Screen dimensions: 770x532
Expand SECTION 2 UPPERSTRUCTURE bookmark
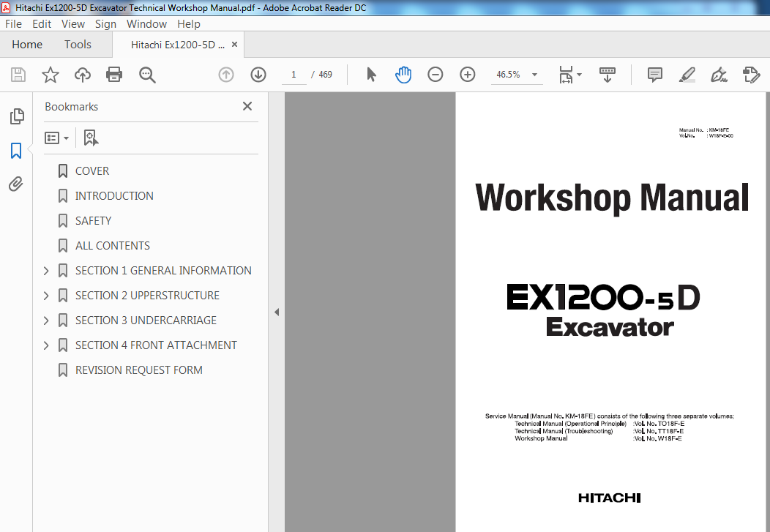[x=46, y=296]
